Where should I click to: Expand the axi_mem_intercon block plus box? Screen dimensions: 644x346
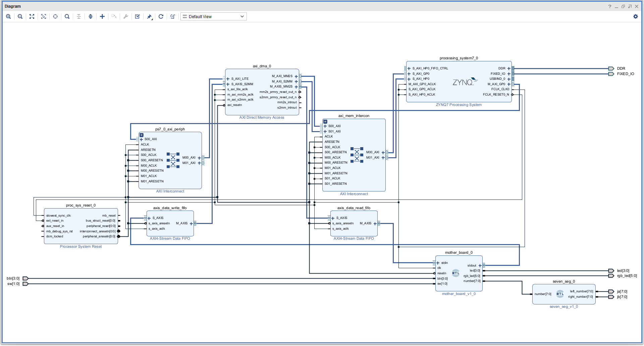click(325, 122)
